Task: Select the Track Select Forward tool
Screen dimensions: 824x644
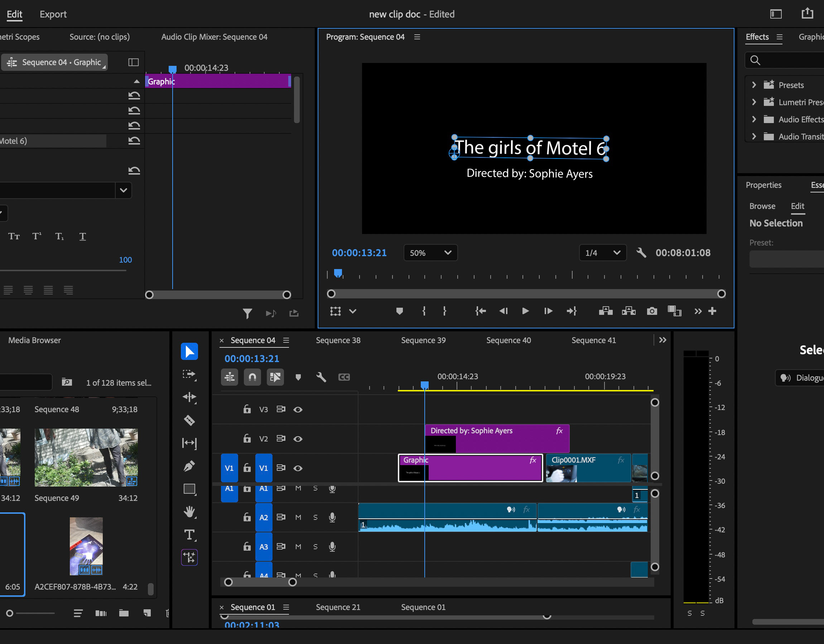Action: click(189, 374)
